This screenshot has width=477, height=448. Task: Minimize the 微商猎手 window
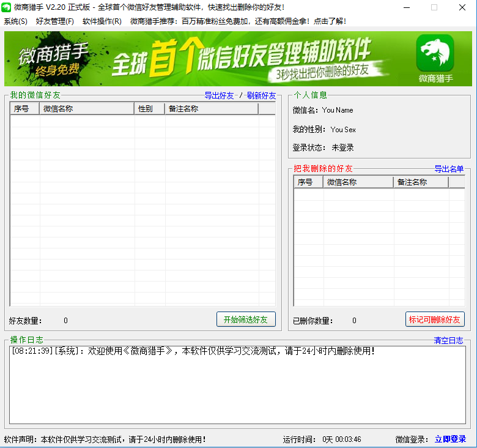point(407,7)
